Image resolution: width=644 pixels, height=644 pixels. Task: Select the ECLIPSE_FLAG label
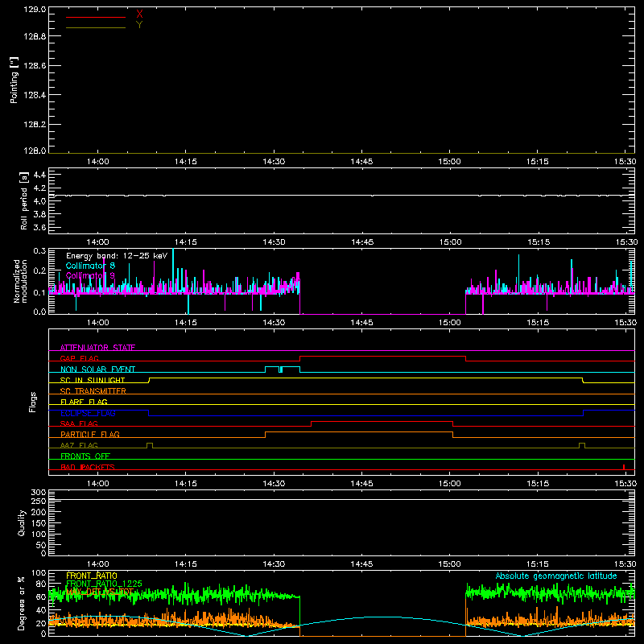(x=88, y=413)
